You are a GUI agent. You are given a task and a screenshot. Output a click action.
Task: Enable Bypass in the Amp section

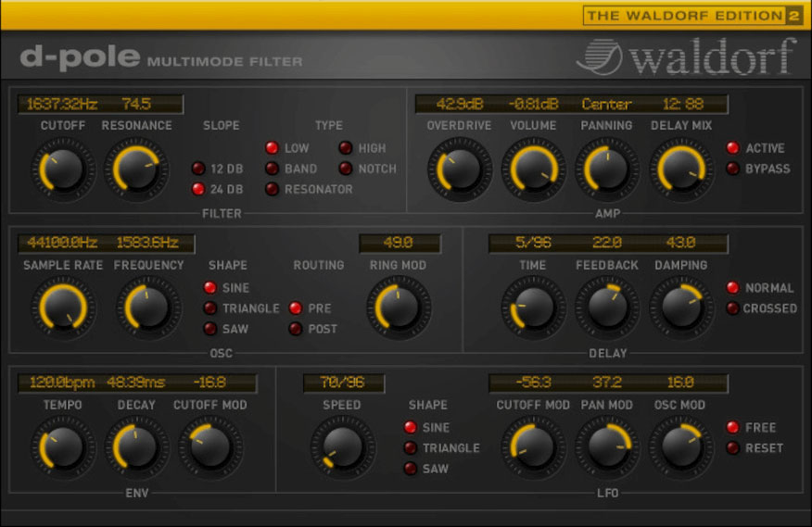tap(732, 169)
